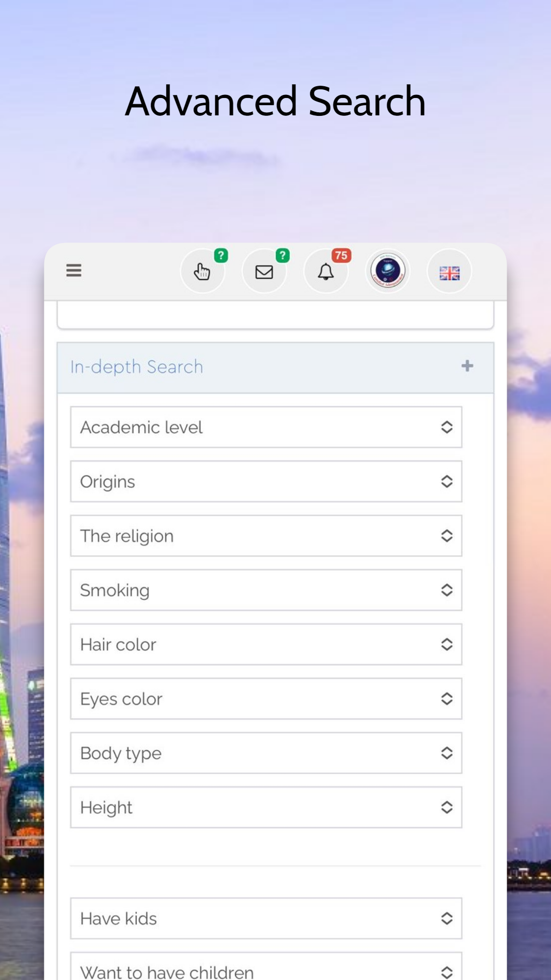Screen dimensions: 551x980
Task: Open the Academic level dropdown
Action: click(x=266, y=427)
